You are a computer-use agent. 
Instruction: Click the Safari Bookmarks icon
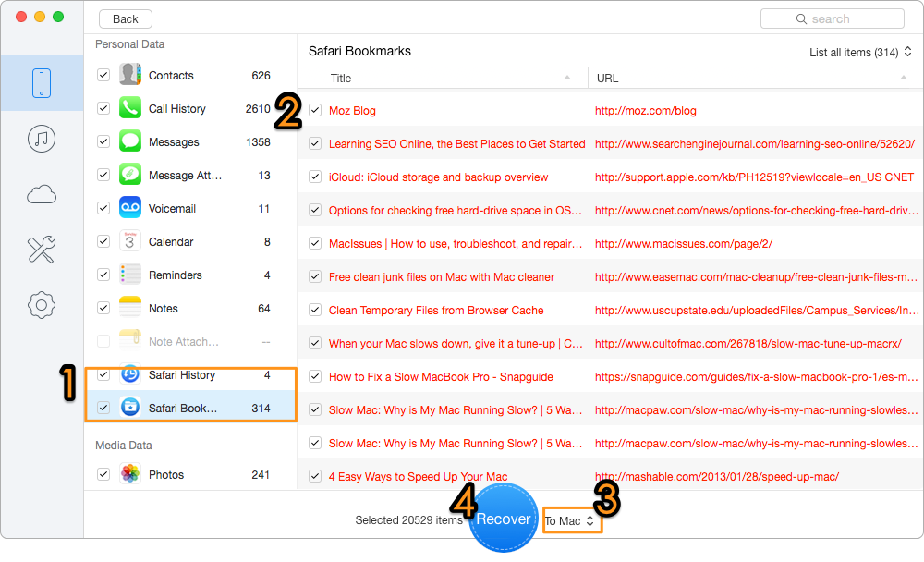click(130, 408)
